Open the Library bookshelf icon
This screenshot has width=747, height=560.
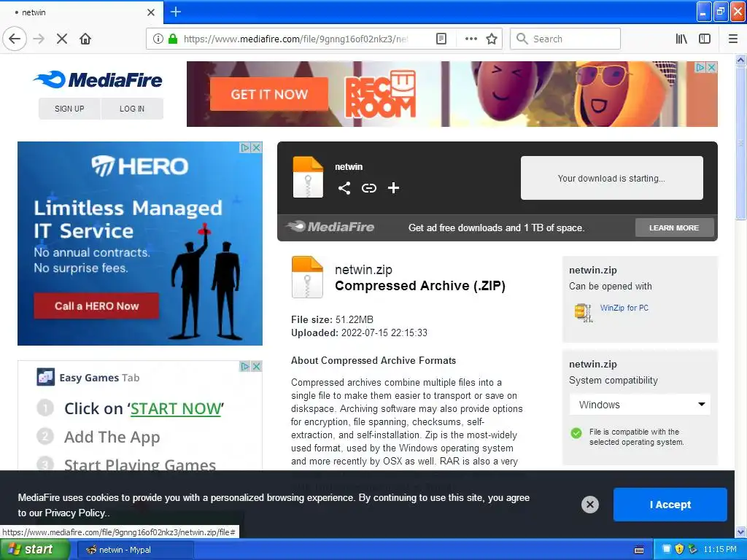pyautogui.click(x=681, y=39)
